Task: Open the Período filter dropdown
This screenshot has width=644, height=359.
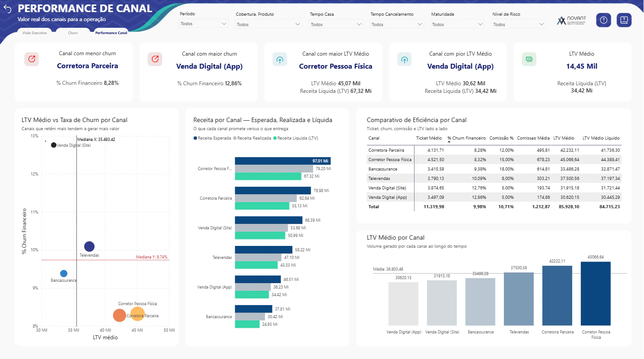Action: [204, 24]
